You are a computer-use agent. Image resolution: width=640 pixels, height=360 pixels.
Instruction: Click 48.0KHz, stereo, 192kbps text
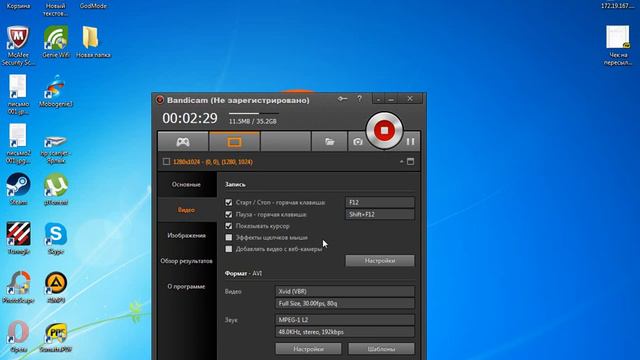pos(311,332)
